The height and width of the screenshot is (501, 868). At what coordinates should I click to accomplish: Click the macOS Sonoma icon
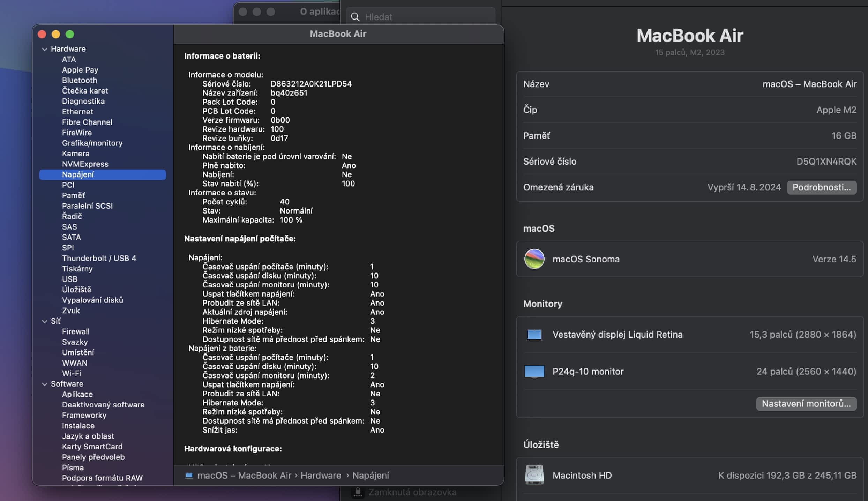pyautogui.click(x=534, y=259)
